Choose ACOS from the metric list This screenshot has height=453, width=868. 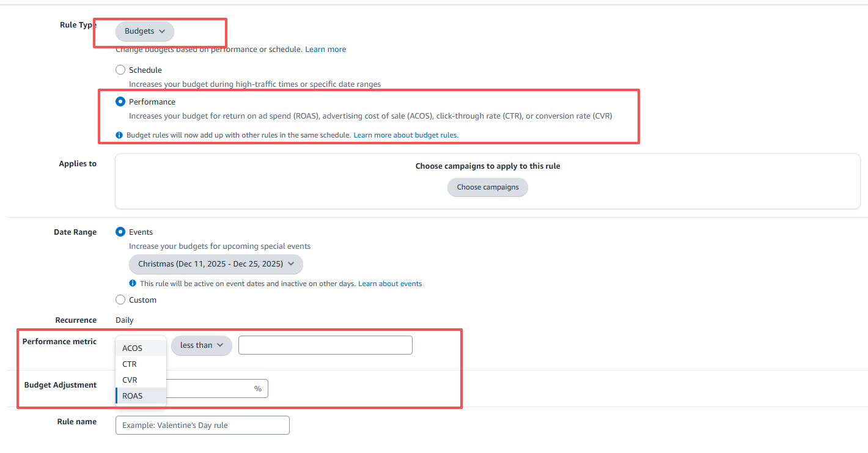pyautogui.click(x=141, y=348)
